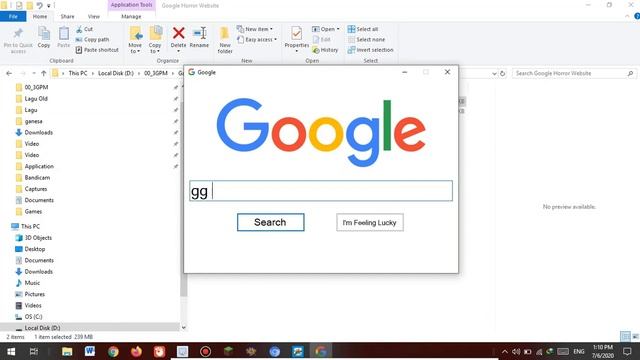This screenshot has width=640, height=360.
Task: Select the Application Tools contextual tab
Action: (x=131, y=5)
